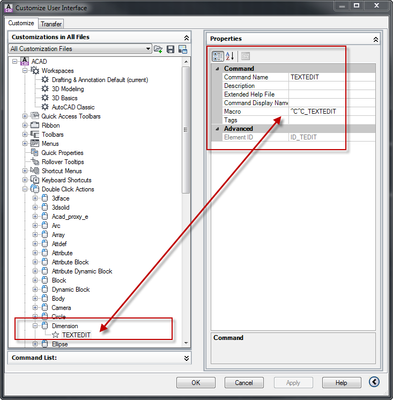Click the gear icon beside AutoCAD Classic
Image resolution: width=393 pixels, height=400 pixels.
45,107
